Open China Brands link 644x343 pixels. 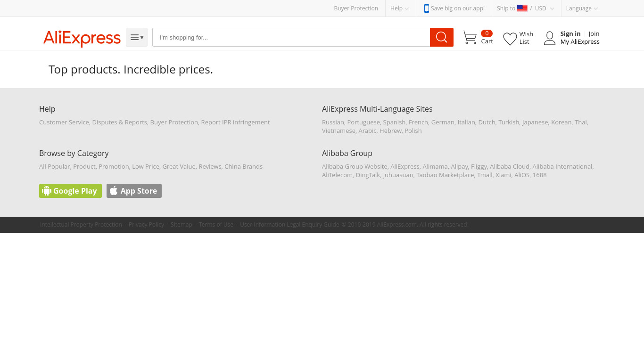coord(243,166)
